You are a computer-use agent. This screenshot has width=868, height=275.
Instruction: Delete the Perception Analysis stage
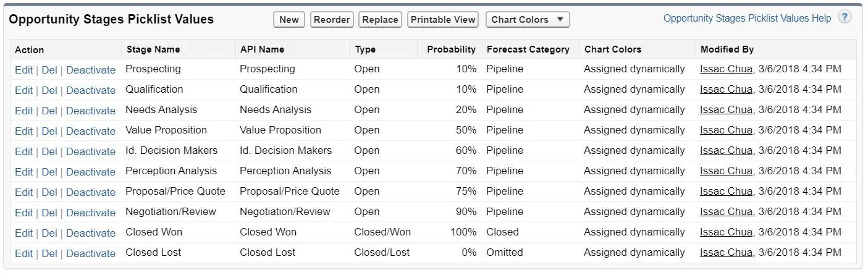pyautogui.click(x=49, y=172)
